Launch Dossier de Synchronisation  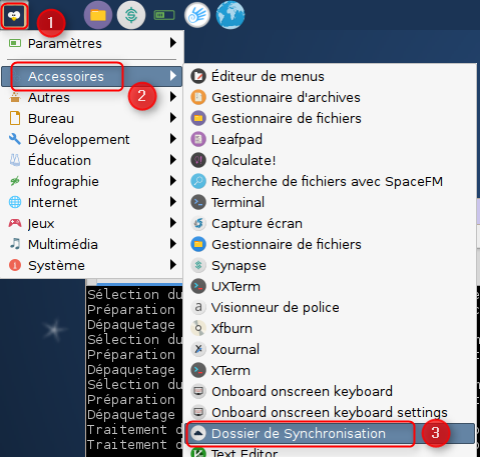[x=330, y=433]
